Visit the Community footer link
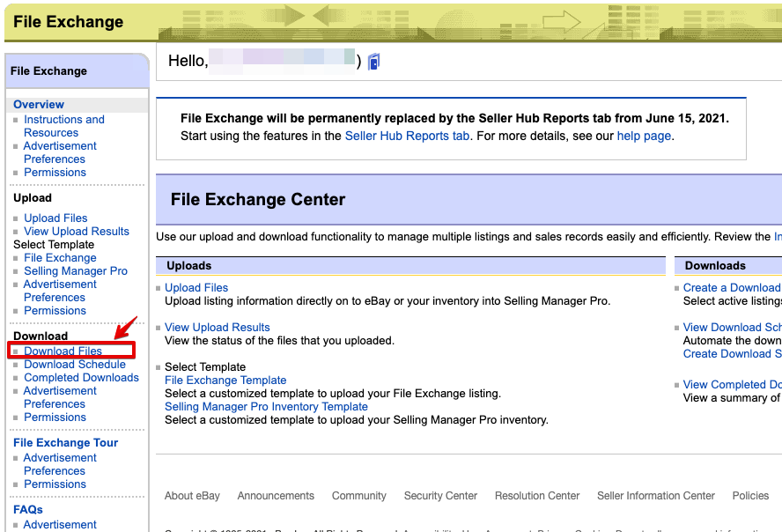This screenshot has height=532, width=782. 359,496
